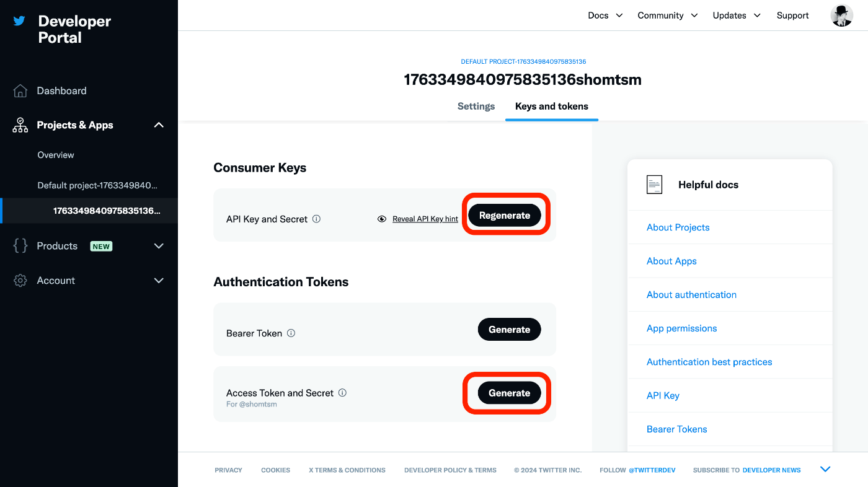This screenshot has height=487, width=868.
Task: Open About authentication doc link
Action: click(691, 294)
